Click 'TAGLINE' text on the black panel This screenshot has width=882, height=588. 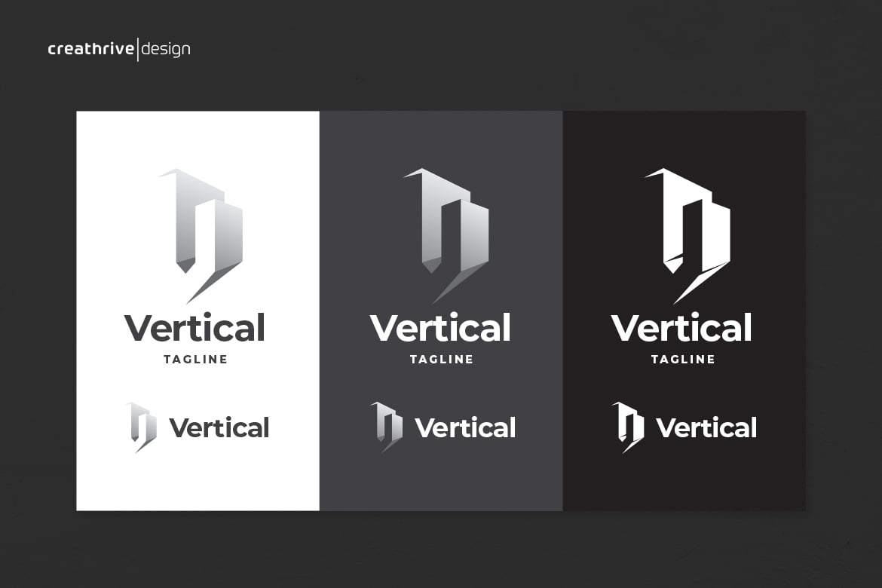click(x=683, y=360)
